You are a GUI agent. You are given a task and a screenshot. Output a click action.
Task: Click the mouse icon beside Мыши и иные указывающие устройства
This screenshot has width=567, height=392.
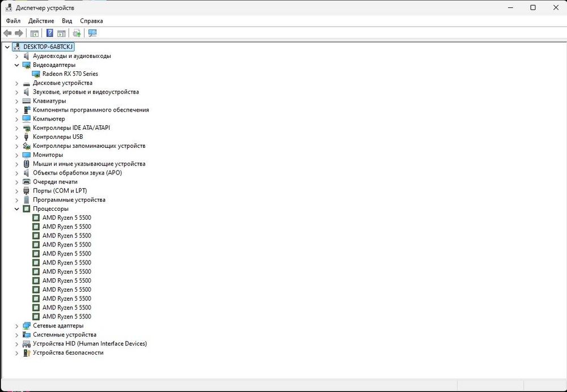(x=26, y=164)
